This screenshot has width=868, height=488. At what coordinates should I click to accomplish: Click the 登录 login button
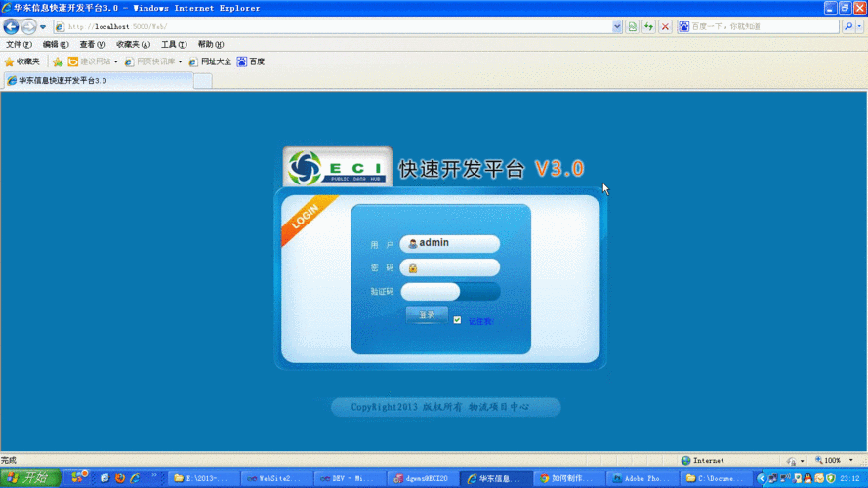[427, 315]
